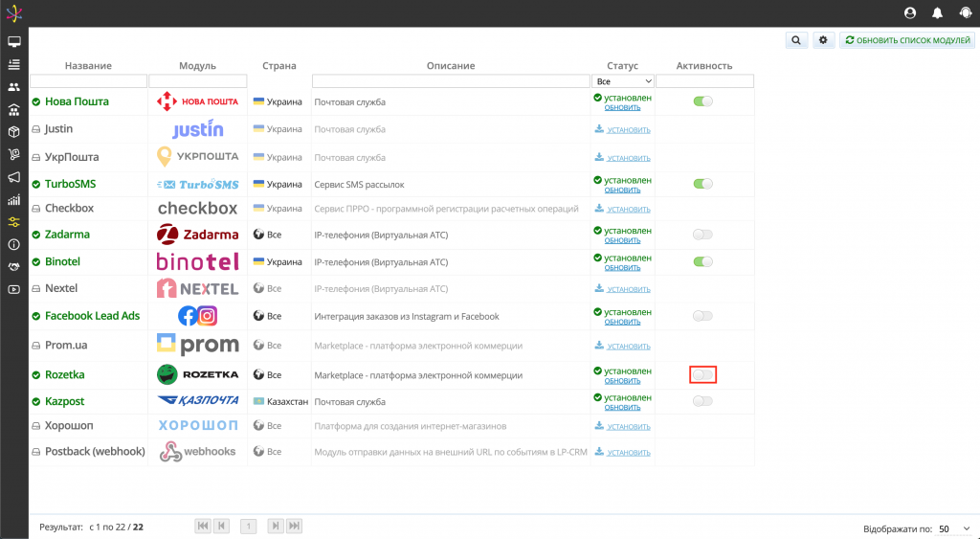Click the Нова Пошта module logo
This screenshot has width=980, height=539.
click(x=197, y=101)
